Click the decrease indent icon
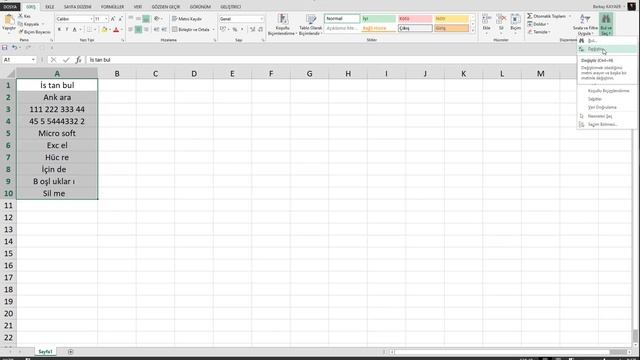 click(156, 29)
